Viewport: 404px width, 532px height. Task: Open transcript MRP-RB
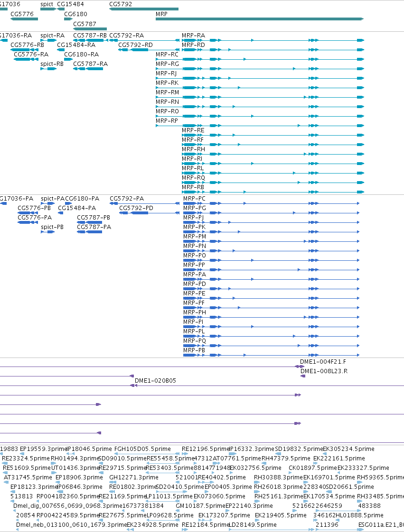[x=193, y=187]
